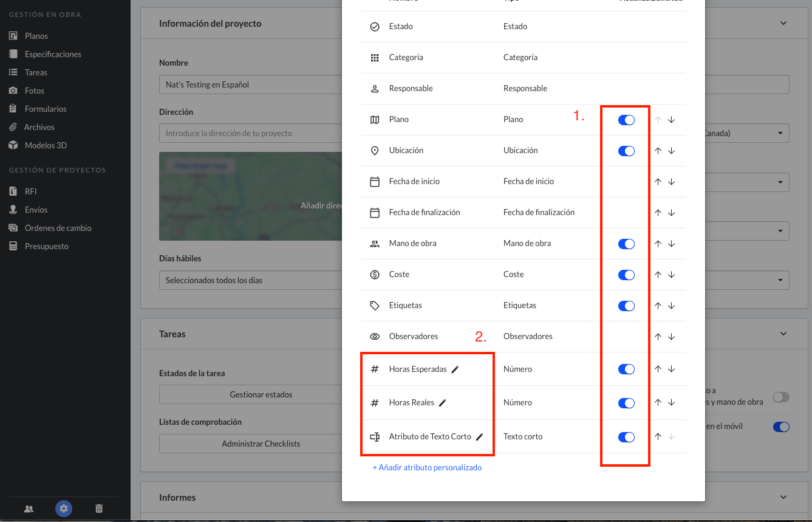Move the Etiquetas attribute down
The height and width of the screenshot is (522, 812).
pos(671,306)
